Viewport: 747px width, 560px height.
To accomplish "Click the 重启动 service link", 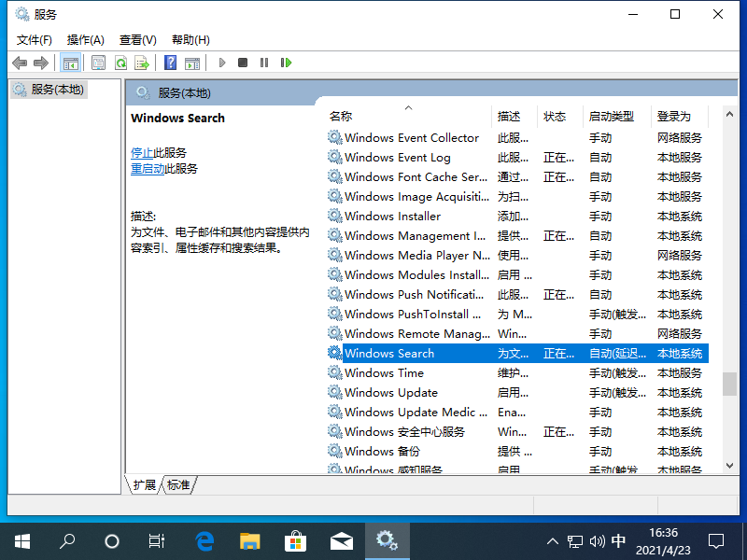I will coord(148,169).
